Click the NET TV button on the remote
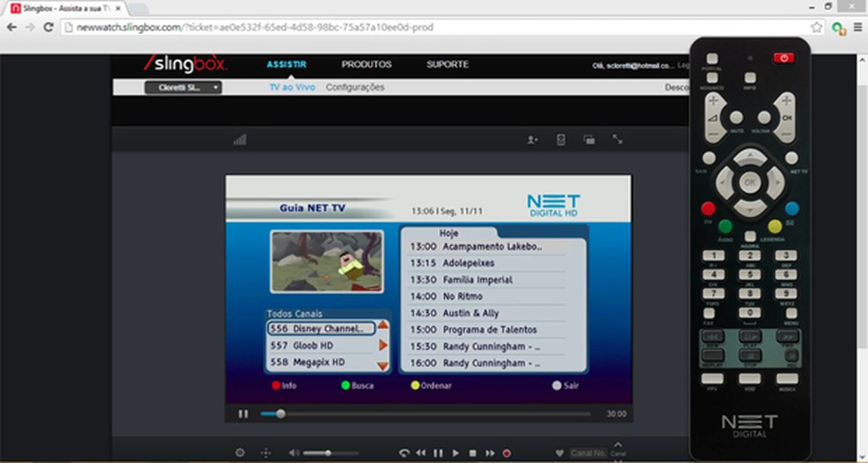 tap(791, 158)
